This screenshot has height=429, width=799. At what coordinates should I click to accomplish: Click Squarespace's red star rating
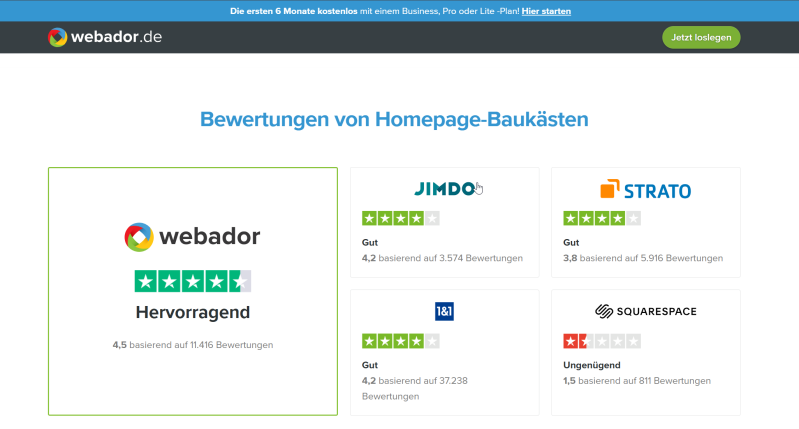point(602,341)
